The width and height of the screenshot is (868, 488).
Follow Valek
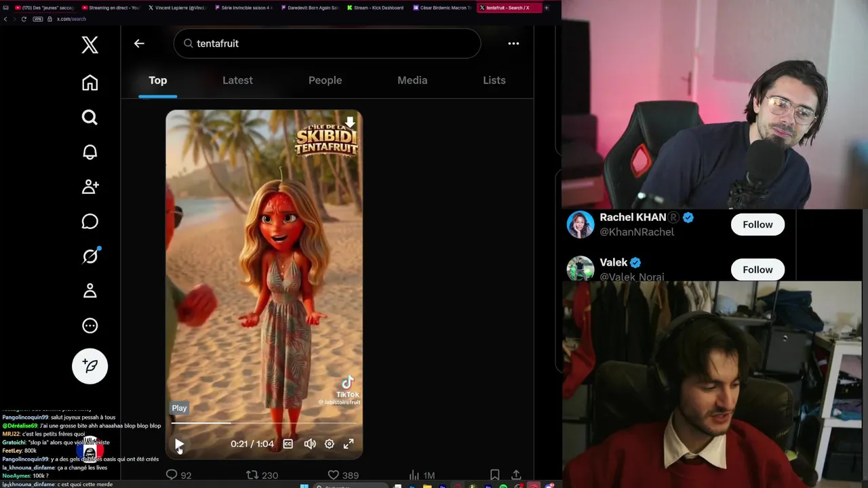point(757,269)
